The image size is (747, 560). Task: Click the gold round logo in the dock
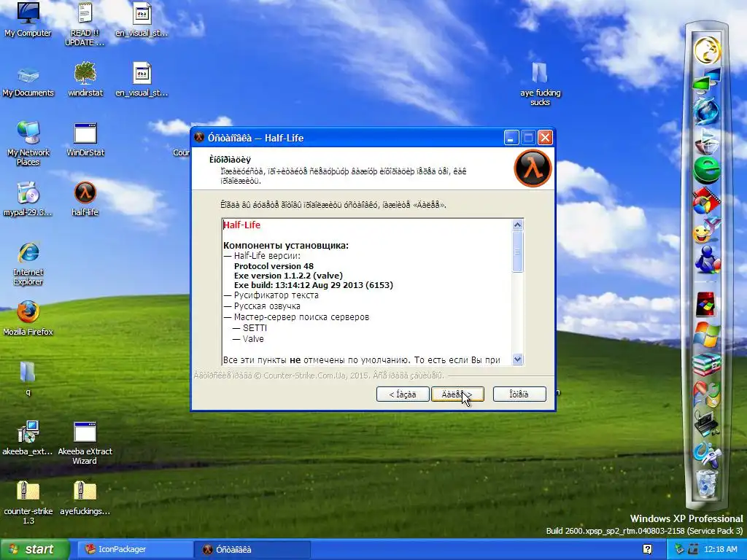(707, 50)
